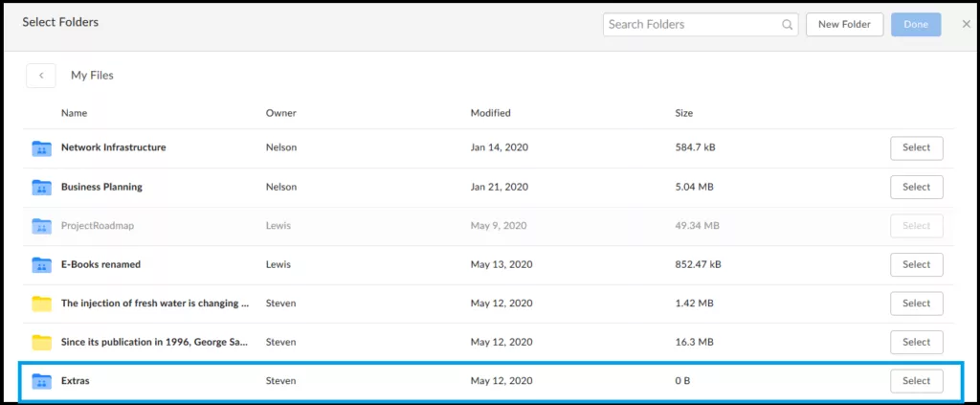The width and height of the screenshot is (980, 405).
Task: Click the '0 B' size value
Action: (682, 381)
